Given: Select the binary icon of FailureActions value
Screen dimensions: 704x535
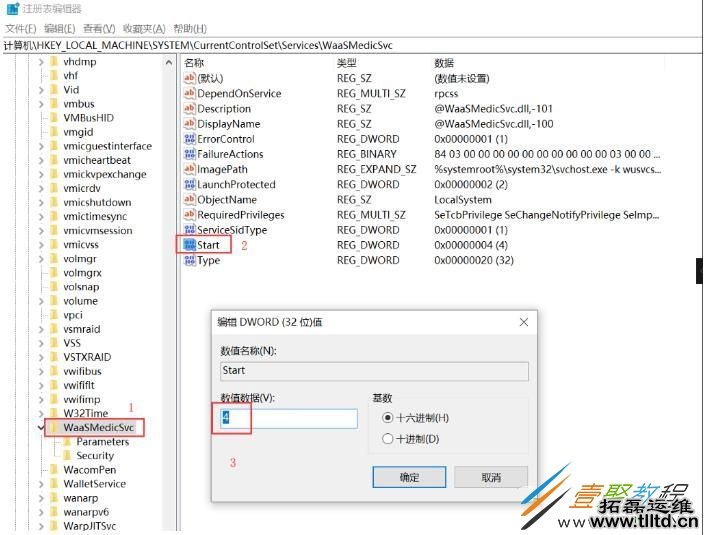Looking at the screenshot, I should (189, 154).
